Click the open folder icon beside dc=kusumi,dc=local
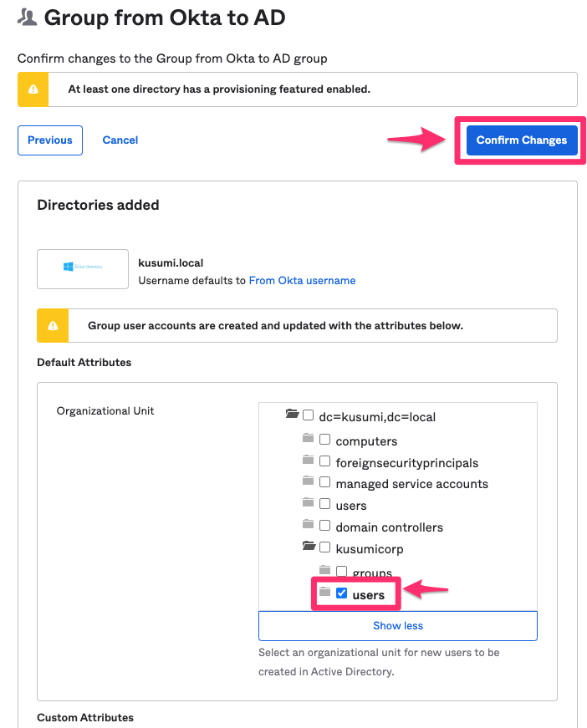 tap(293, 413)
